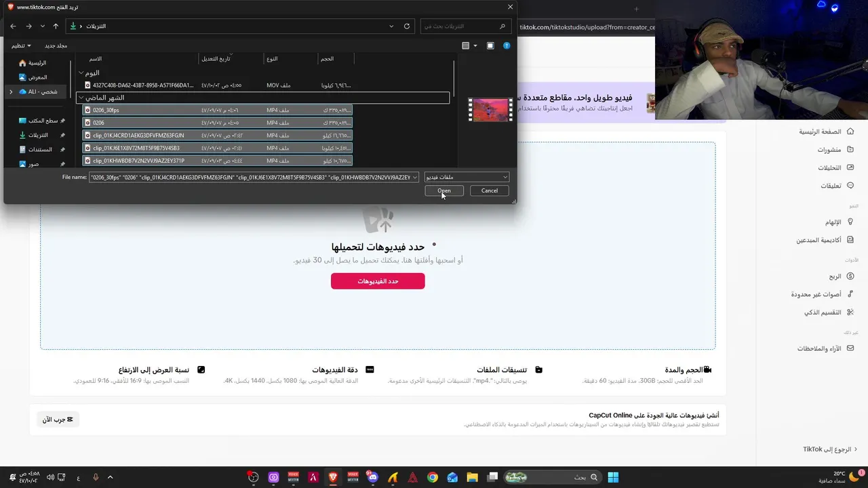Click the Open button in the file dialog
The width and height of the screenshot is (868, 488).
pos(444,190)
